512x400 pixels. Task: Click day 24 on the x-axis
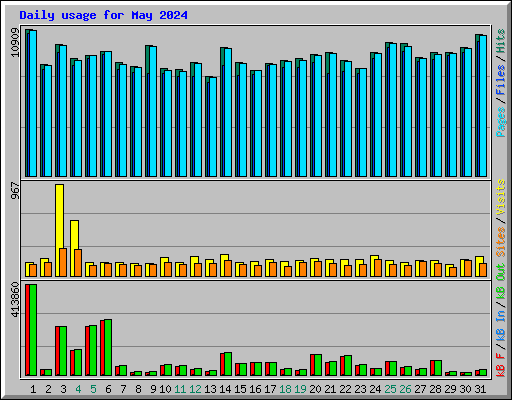point(375,389)
